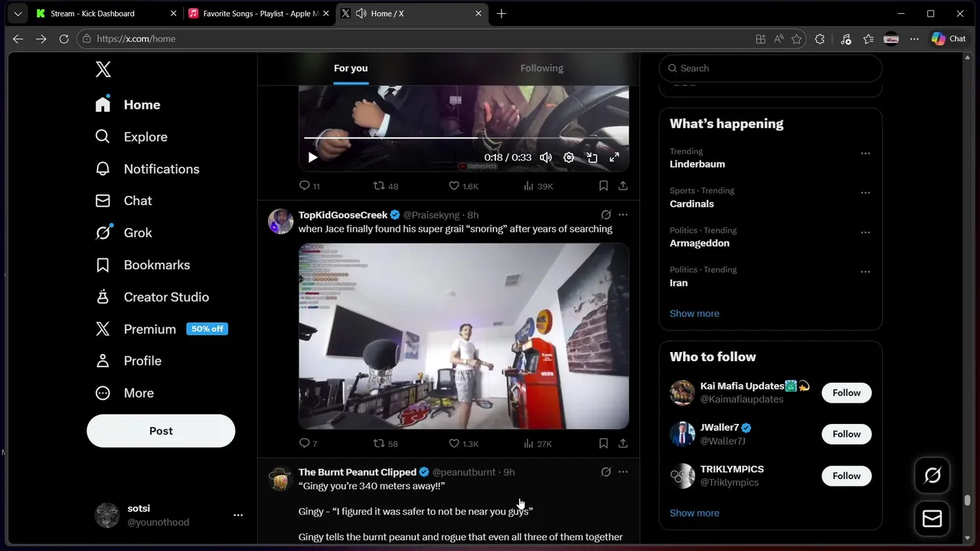Reply to the post with 11 replies
The image size is (980, 551).
click(x=309, y=186)
